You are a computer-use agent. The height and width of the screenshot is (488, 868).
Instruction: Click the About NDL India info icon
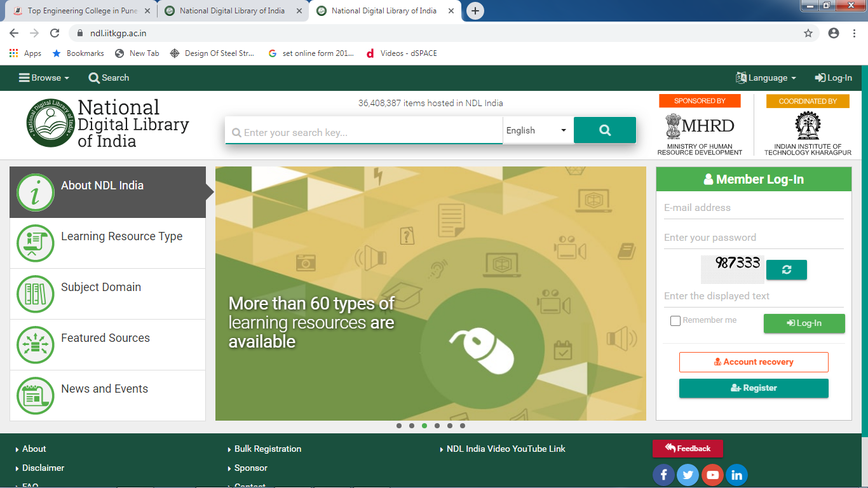(36, 193)
